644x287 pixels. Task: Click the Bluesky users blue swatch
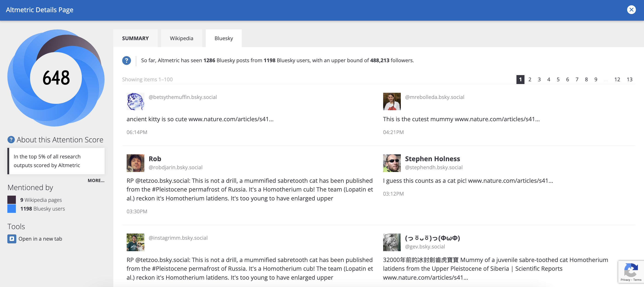[x=11, y=209]
